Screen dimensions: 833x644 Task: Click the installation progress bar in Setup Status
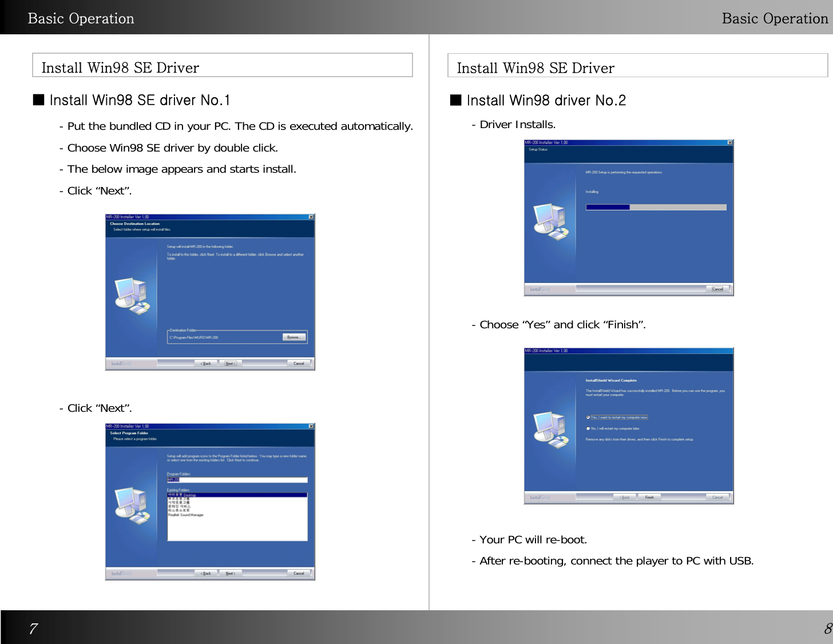tap(656, 207)
